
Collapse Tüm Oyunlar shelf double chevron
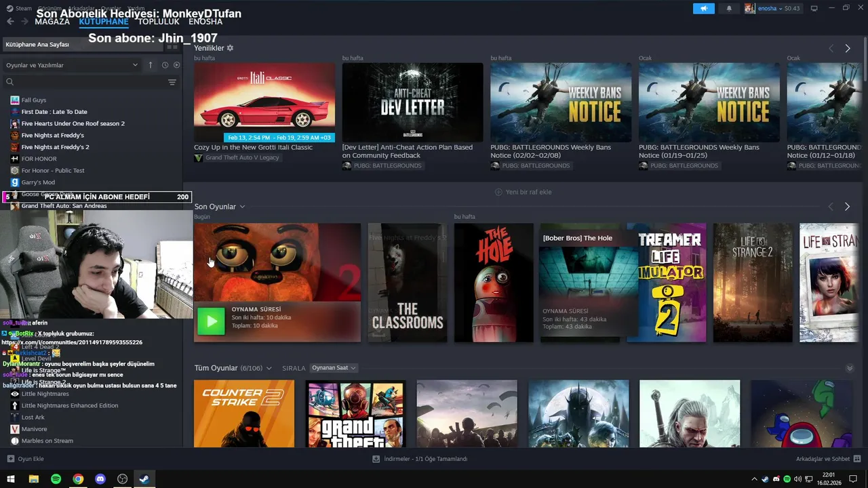[850, 368]
